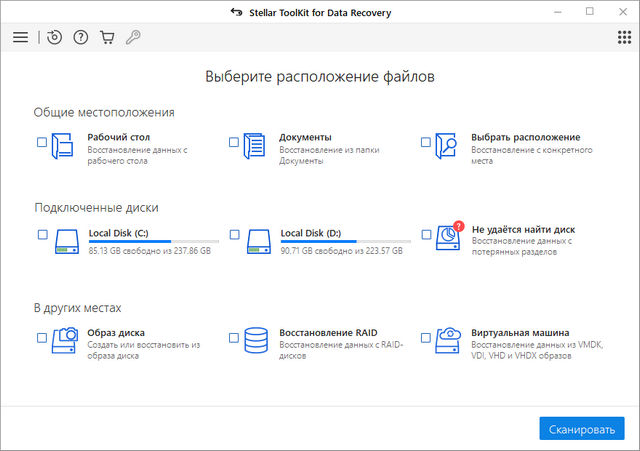Click the back arrow icon in title bar

[236, 12]
